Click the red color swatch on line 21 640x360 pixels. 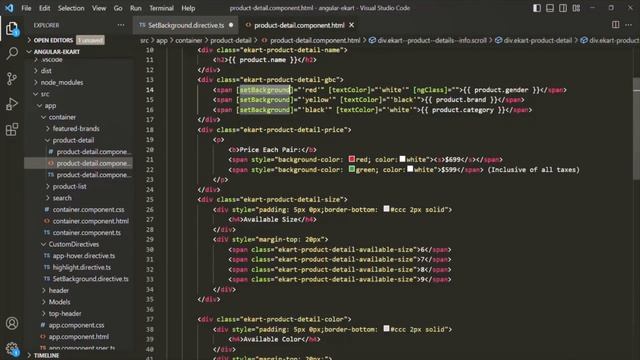coord(351,159)
